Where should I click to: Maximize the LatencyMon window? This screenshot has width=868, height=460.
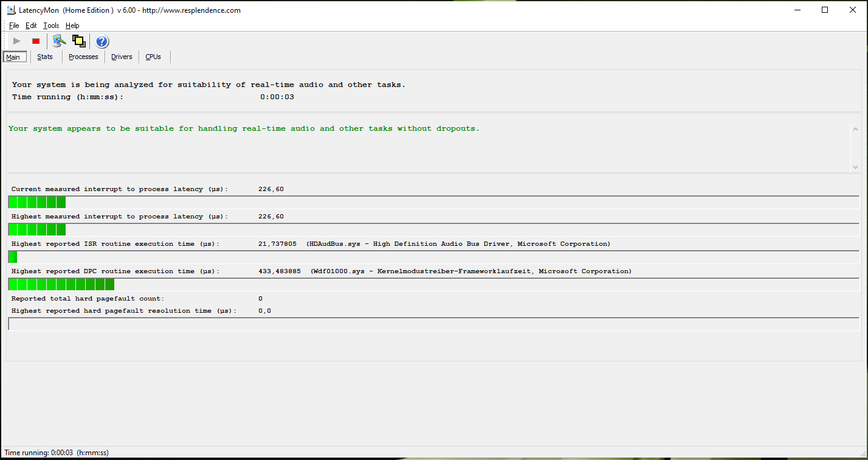825,10
